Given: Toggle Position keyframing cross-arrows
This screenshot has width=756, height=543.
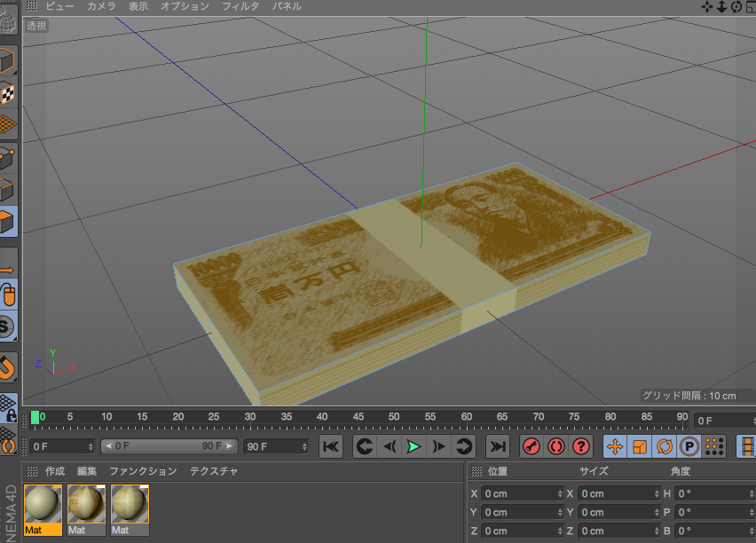Looking at the screenshot, I should pyautogui.click(x=615, y=446).
